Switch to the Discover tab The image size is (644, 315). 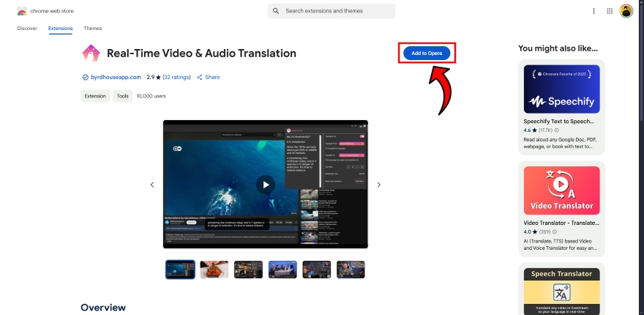[x=27, y=29]
